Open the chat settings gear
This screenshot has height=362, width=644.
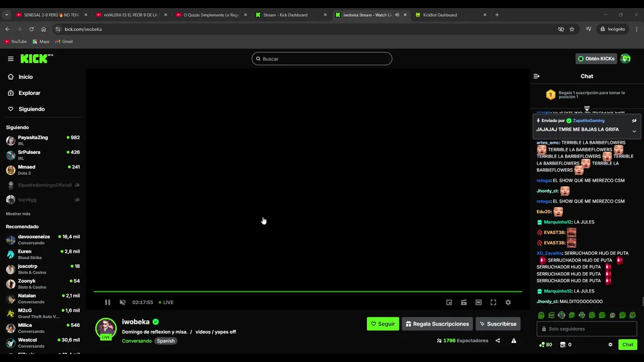[610, 345]
